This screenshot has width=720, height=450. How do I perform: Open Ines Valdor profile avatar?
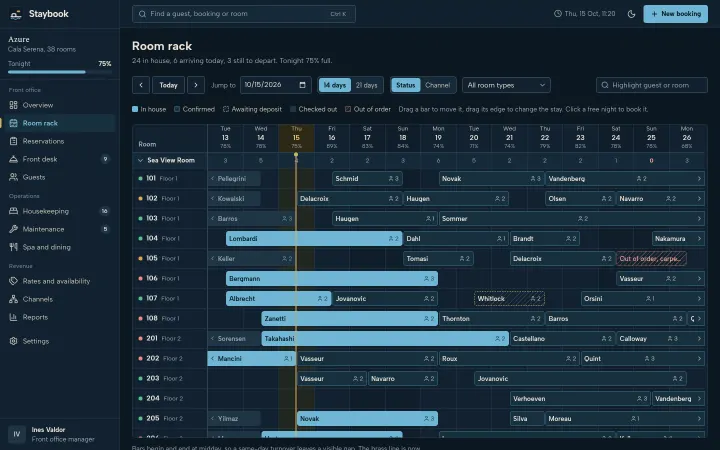(17, 434)
